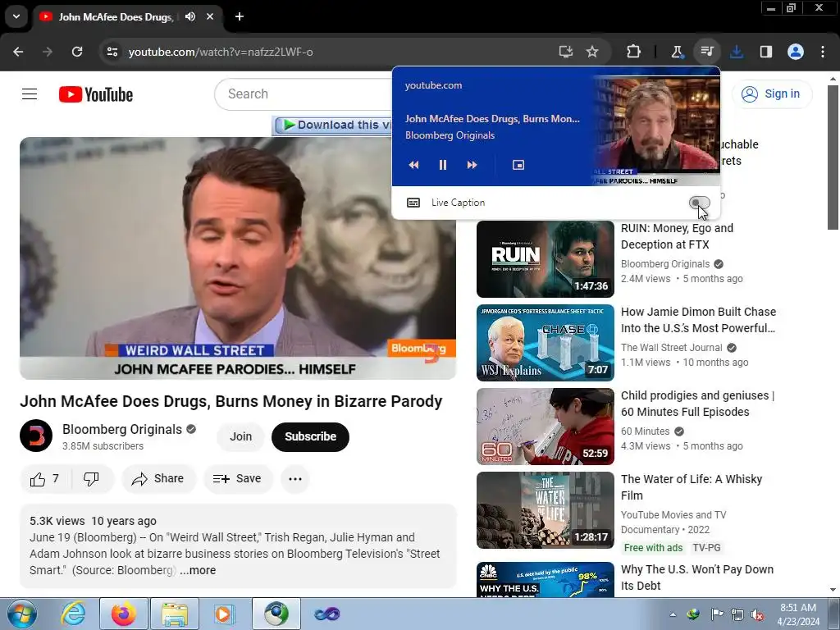Save the video to a playlist
This screenshot has width=840, height=630.
pos(238,479)
